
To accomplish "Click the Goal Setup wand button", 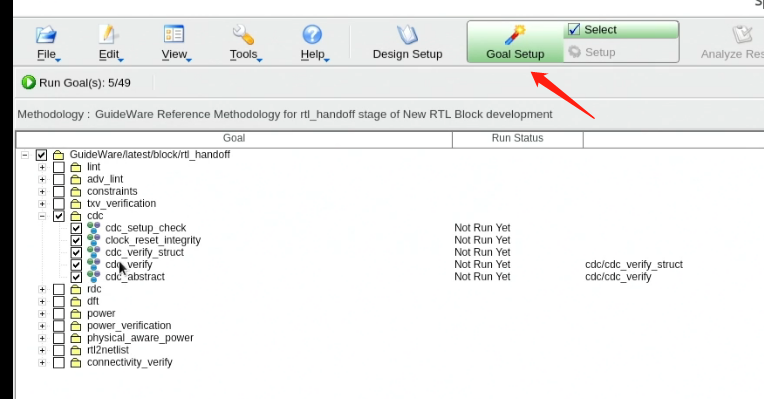I will pyautogui.click(x=515, y=42).
